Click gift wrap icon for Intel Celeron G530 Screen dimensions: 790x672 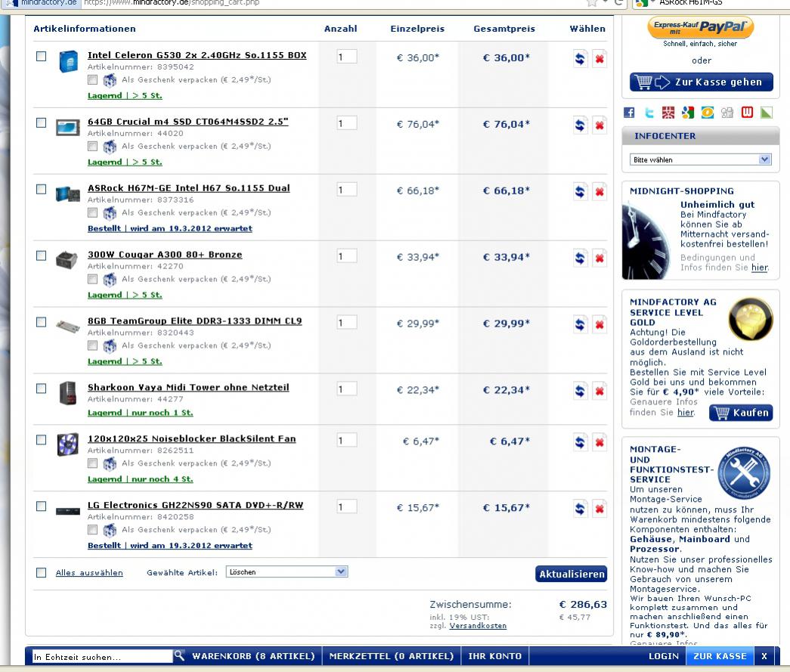point(110,80)
